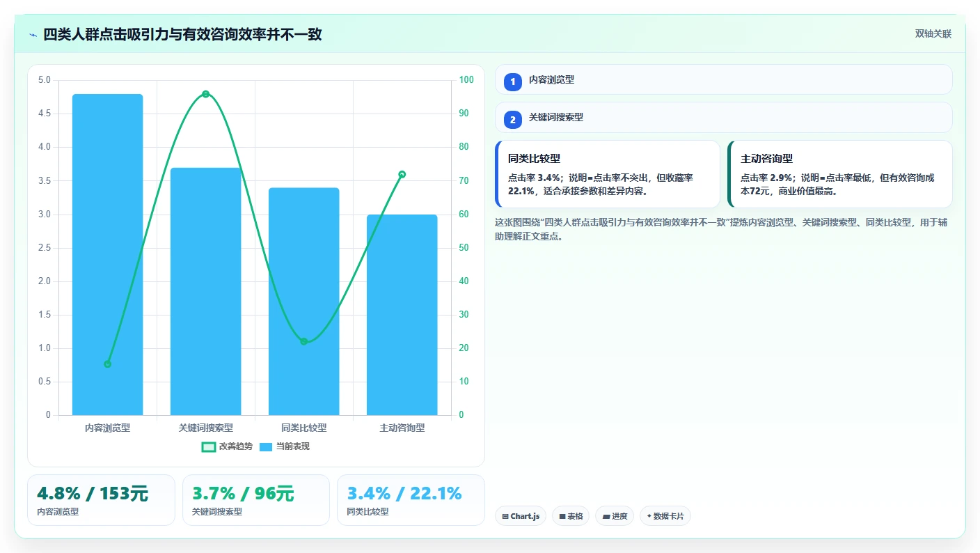Click the 3.4% / 22.1% stat card

pyautogui.click(x=411, y=500)
